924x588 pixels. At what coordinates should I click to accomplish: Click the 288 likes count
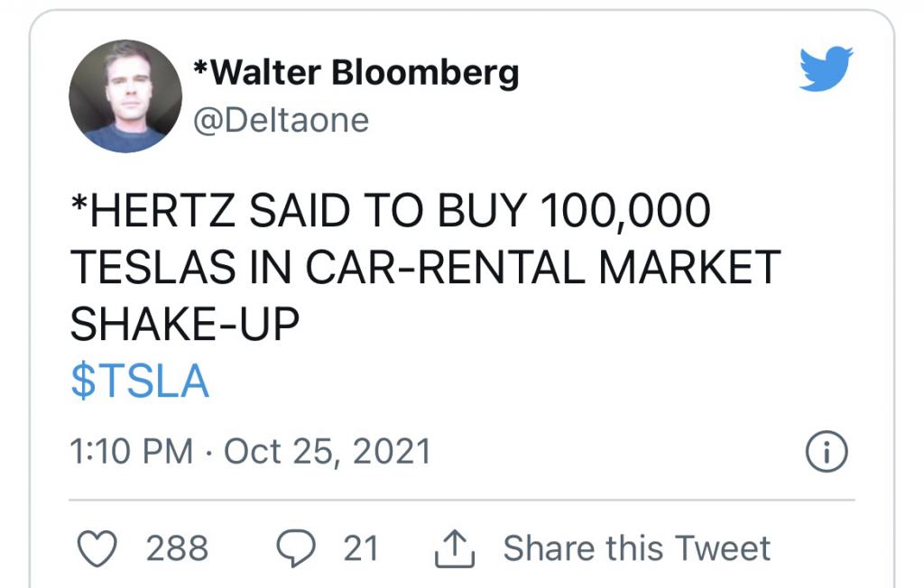(x=177, y=548)
